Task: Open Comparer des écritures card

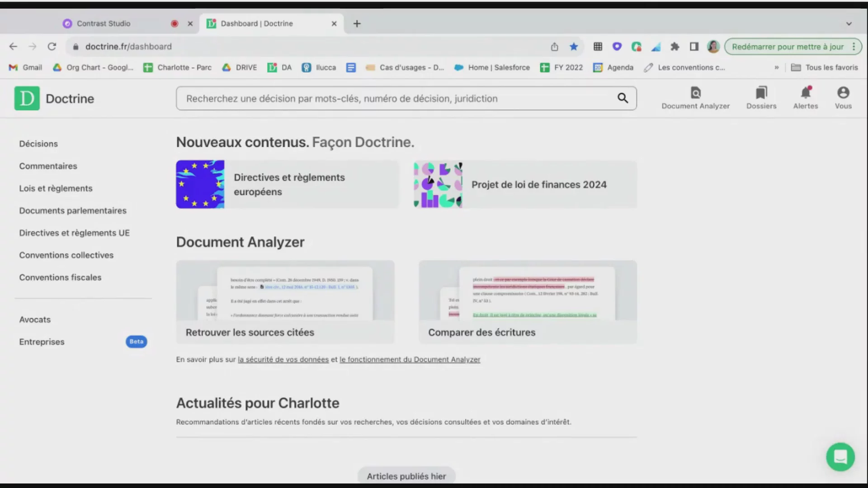Action: [x=528, y=302]
